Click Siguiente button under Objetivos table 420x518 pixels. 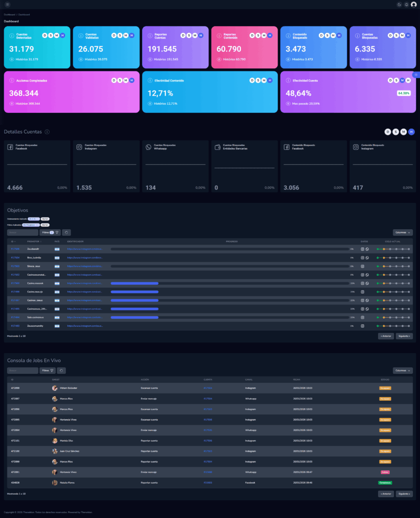(404, 336)
